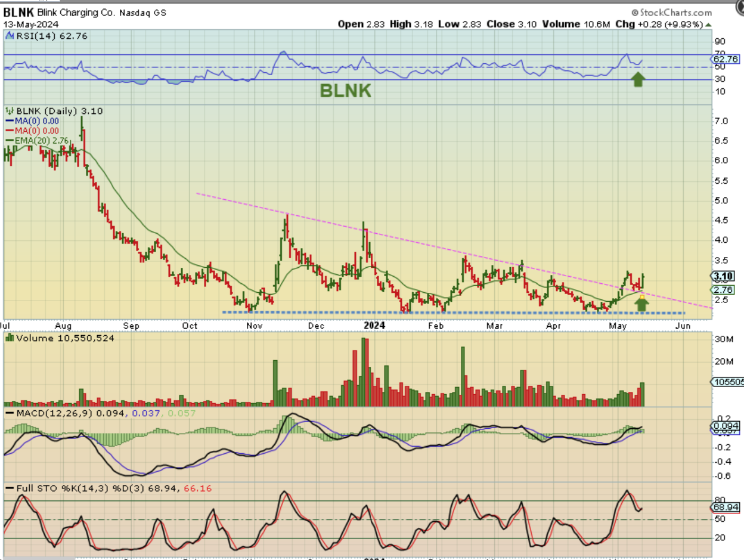Click the RSI(14) indicator line icon

9,35
